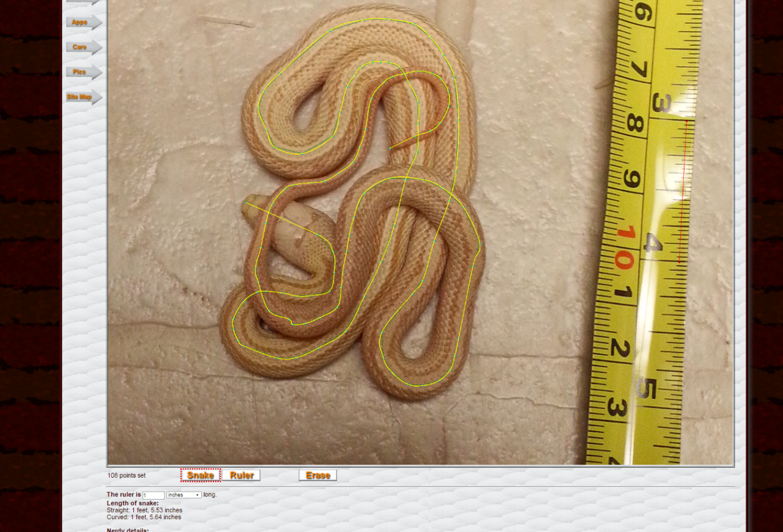Screen dimensions: 783x532
Task: Select the Snake drawing mode button
Action: point(201,475)
